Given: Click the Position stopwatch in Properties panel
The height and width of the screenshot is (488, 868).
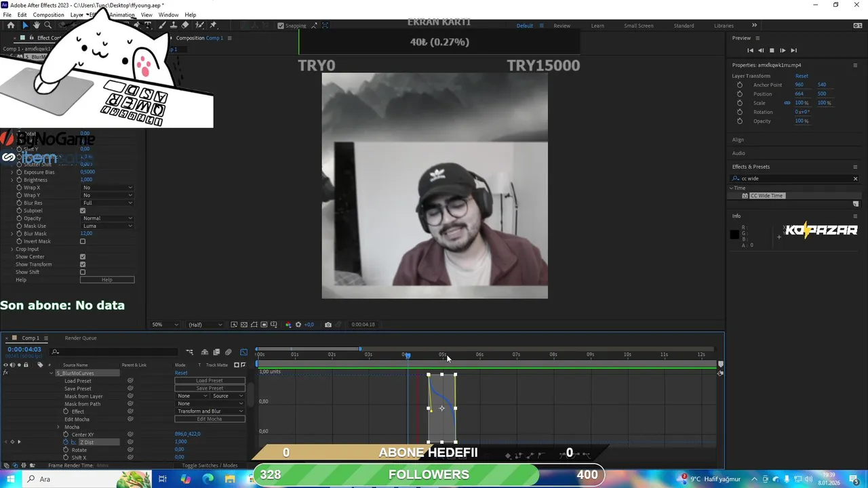Looking at the screenshot, I should tap(740, 94).
